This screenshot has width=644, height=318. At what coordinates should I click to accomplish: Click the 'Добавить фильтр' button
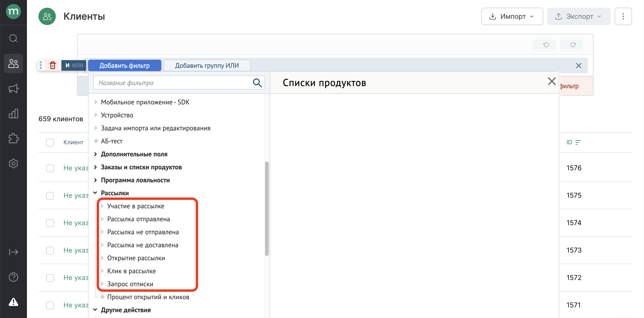click(x=125, y=65)
